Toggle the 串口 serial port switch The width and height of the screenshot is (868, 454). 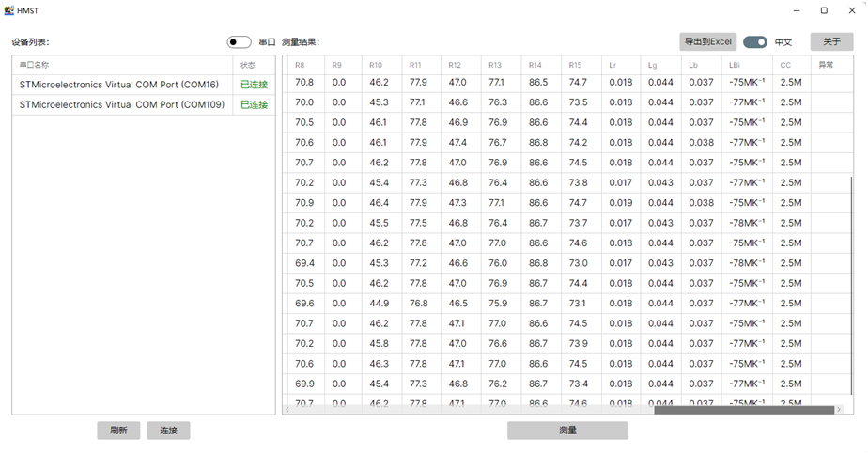[x=239, y=42]
